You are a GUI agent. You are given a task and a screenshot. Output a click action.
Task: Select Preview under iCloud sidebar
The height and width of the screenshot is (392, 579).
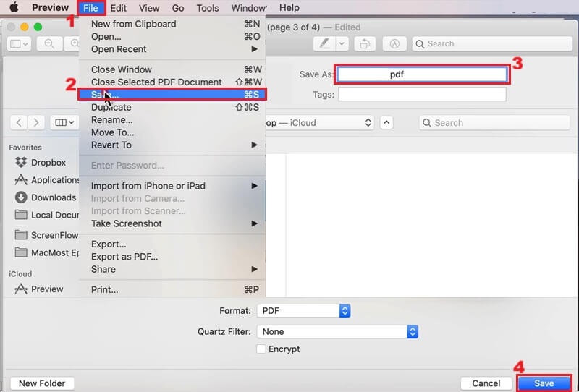point(39,289)
